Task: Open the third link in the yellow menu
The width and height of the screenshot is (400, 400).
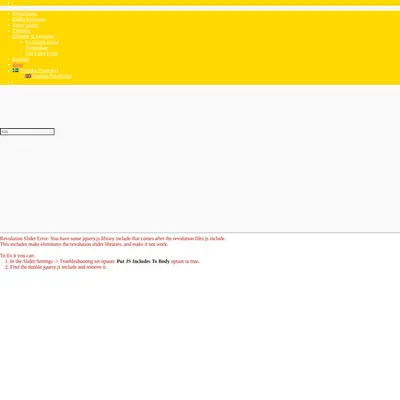Action: click(x=25, y=25)
